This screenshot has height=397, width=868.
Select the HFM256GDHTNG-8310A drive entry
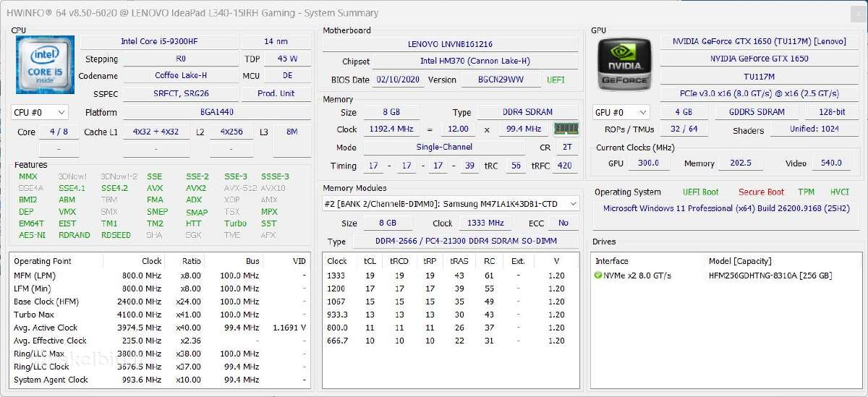[770, 276]
